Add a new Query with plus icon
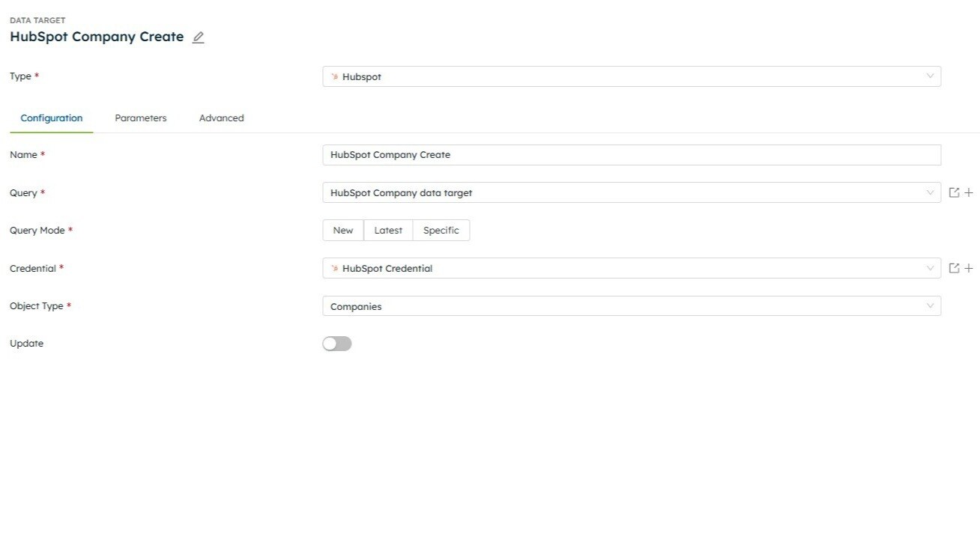This screenshot has height=551, width=980. point(969,192)
